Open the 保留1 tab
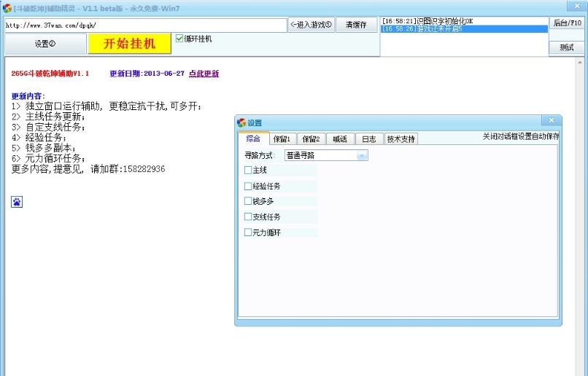This screenshot has width=588, height=376. pyautogui.click(x=282, y=139)
